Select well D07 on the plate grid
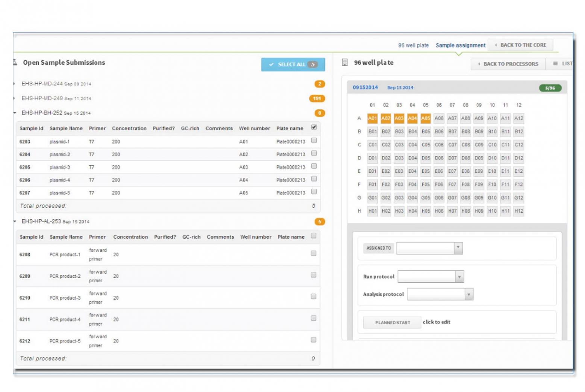585x392 pixels. point(452,158)
